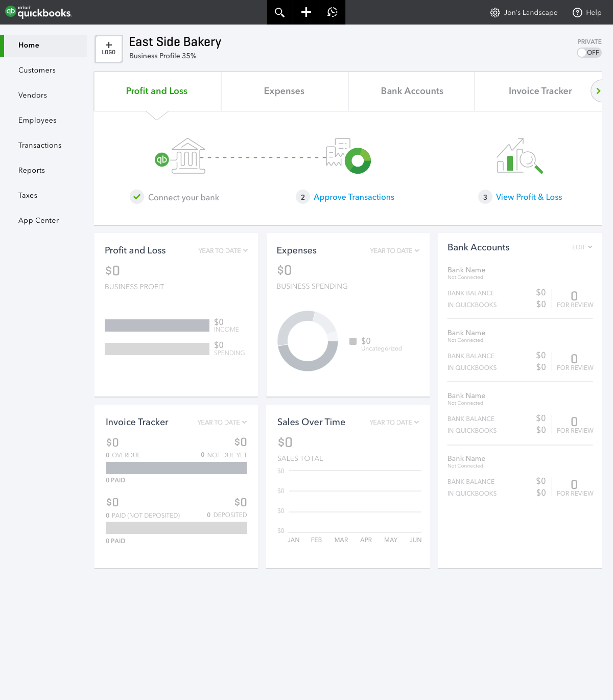
Task: Click the View Profit & Loss link
Action: (529, 197)
